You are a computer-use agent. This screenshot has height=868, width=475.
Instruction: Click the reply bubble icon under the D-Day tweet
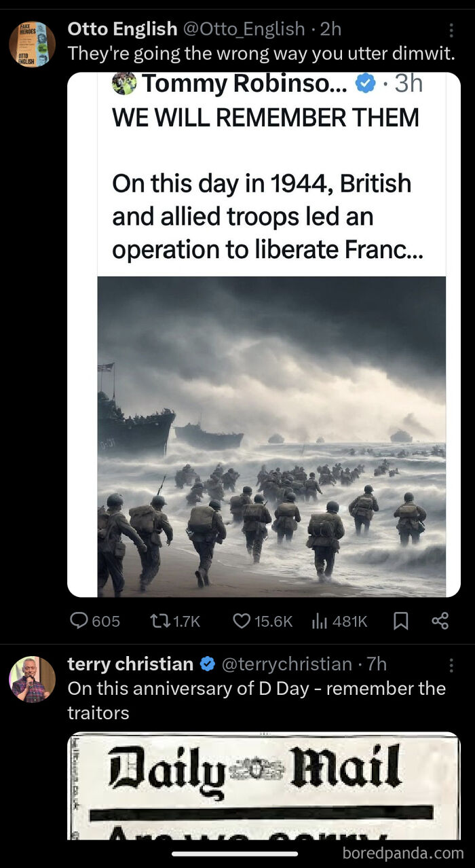coord(80,621)
